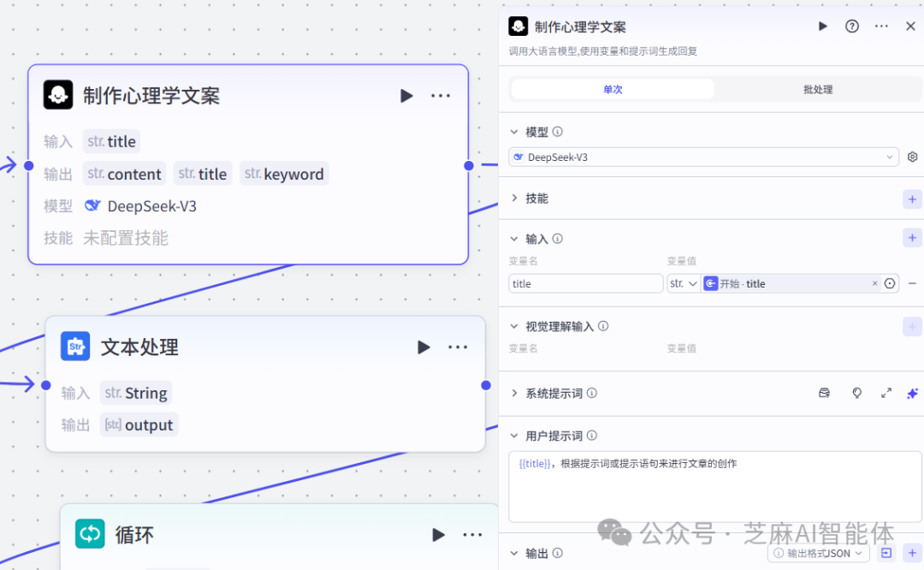Add a skill with the plus button
The image size is (924, 570).
(x=912, y=199)
